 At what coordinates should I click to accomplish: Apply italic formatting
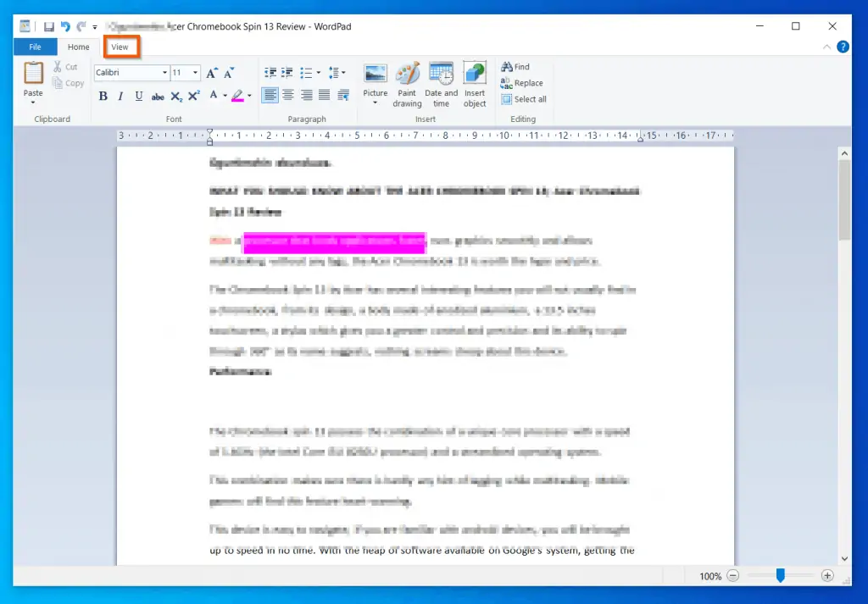[120, 96]
